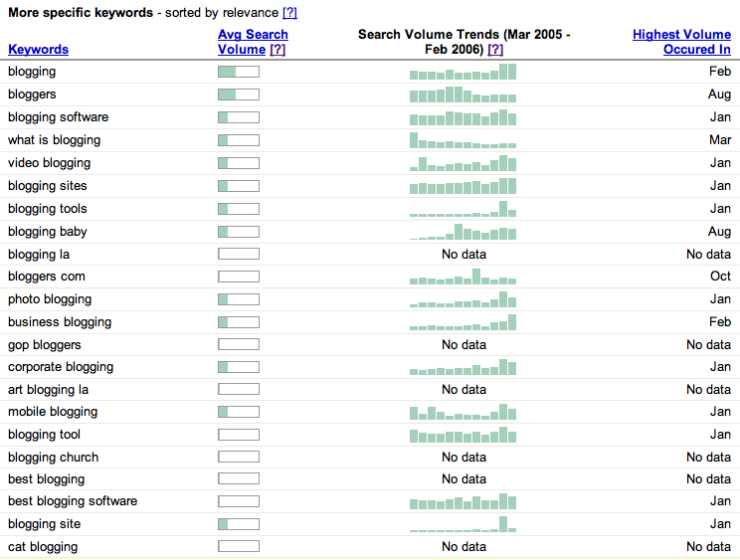Screen dimensions: 740x560
Task: Select the 'blogging tool' keyword
Action: click(45, 435)
